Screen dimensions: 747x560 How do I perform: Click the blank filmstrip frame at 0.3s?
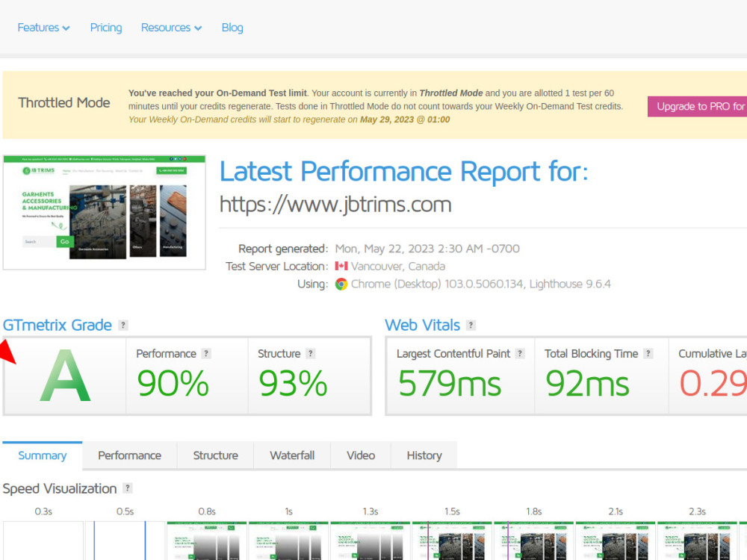[43, 541]
